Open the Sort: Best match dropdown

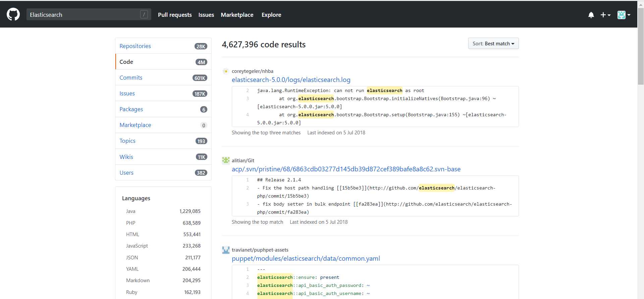493,43
